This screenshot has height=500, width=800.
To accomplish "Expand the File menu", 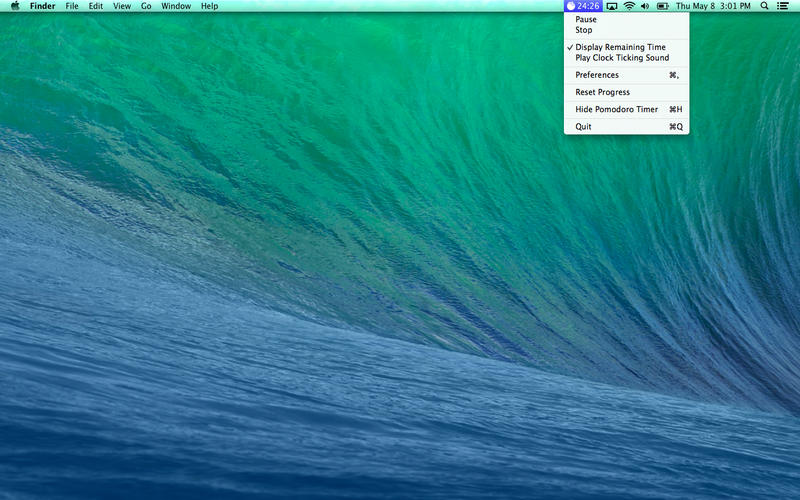I will click(72, 6).
